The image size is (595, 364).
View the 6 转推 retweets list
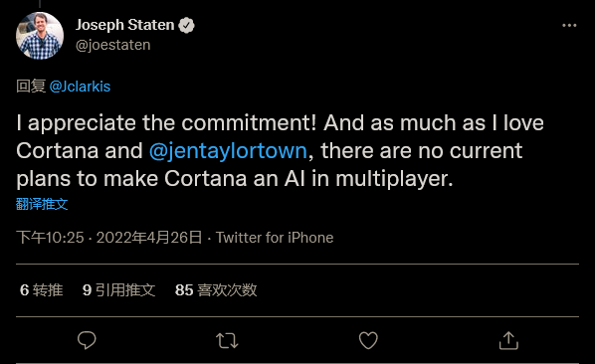coord(42,290)
